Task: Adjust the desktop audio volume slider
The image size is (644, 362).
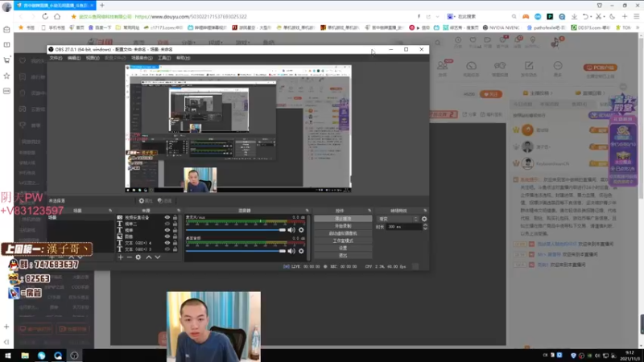Action: click(236, 251)
